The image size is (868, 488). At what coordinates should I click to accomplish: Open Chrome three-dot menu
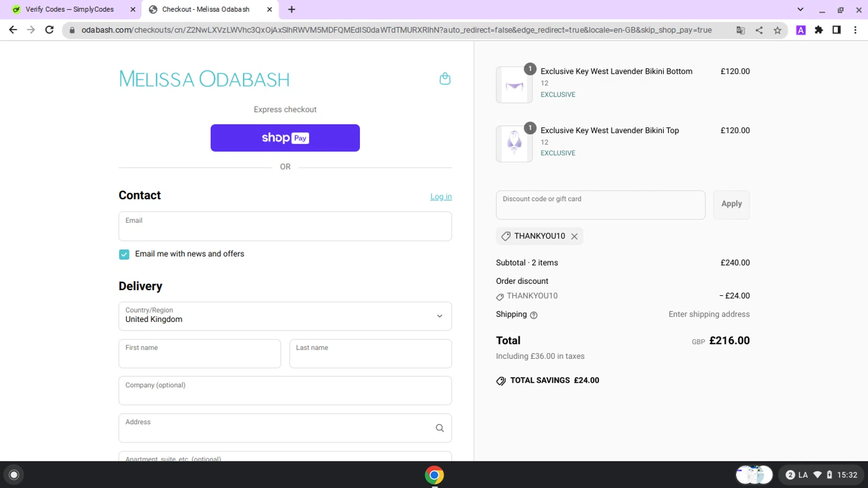click(855, 30)
